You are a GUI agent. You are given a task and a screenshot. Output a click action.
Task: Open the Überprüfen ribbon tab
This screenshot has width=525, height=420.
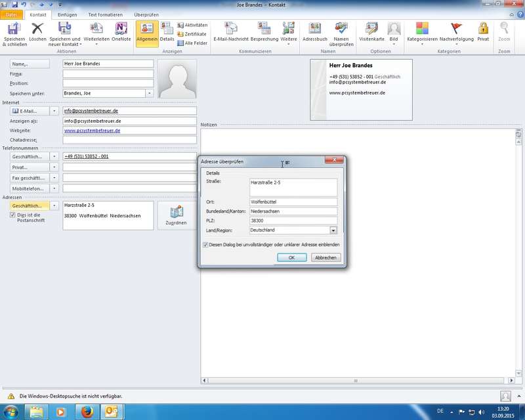(x=146, y=14)
